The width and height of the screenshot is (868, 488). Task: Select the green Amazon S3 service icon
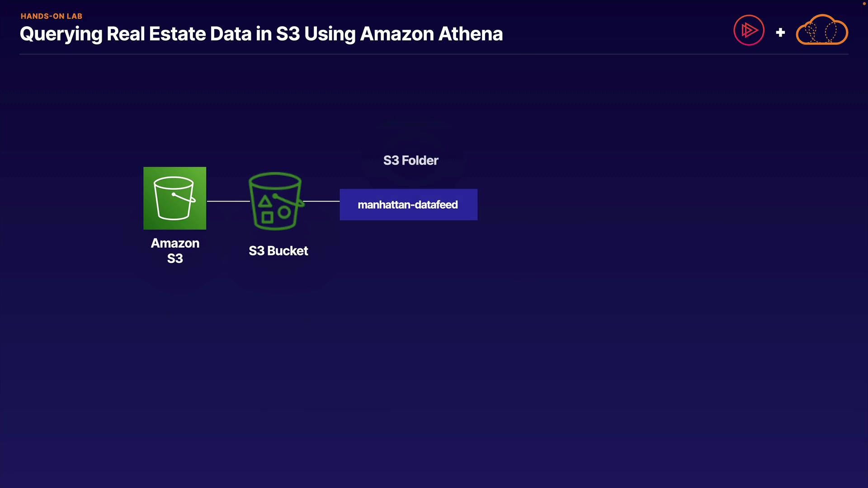(175, 198)
